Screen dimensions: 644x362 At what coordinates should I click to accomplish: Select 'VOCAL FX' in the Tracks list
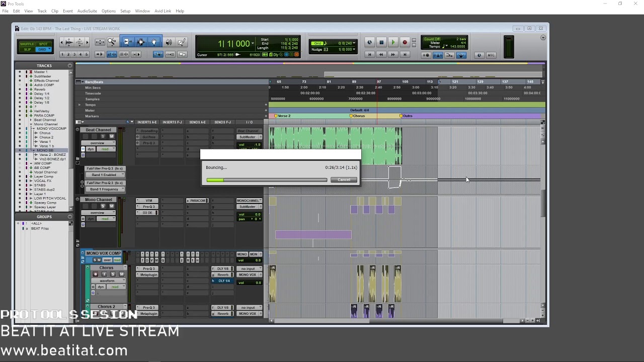pyautogui.click(x=43, y=181)
